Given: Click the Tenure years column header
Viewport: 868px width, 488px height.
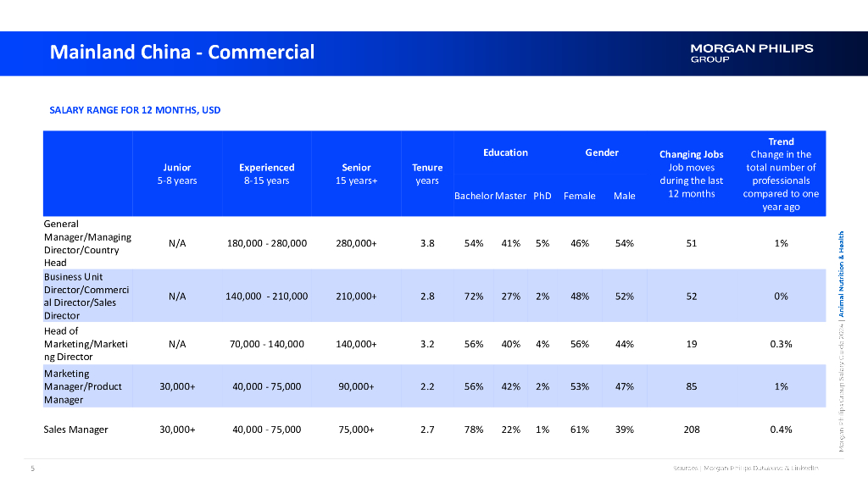Looking at the screenshot, I should coord(427,174).
